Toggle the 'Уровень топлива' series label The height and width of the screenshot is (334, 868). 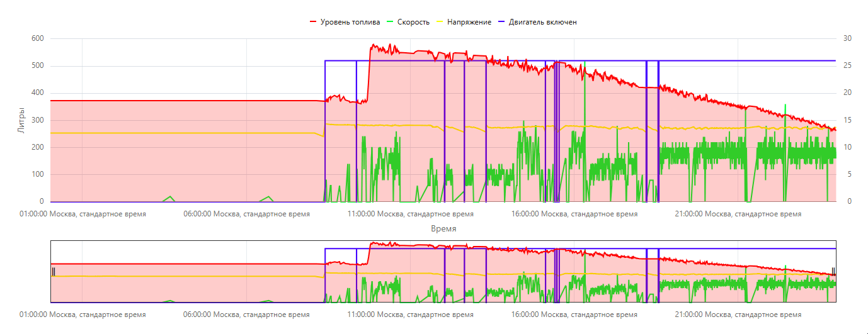[350, 22]
